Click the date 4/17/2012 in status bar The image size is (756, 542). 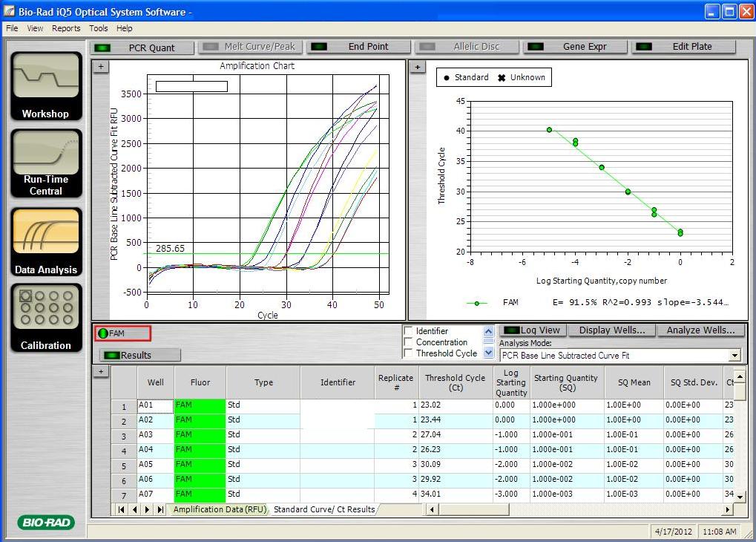(673, 532)
